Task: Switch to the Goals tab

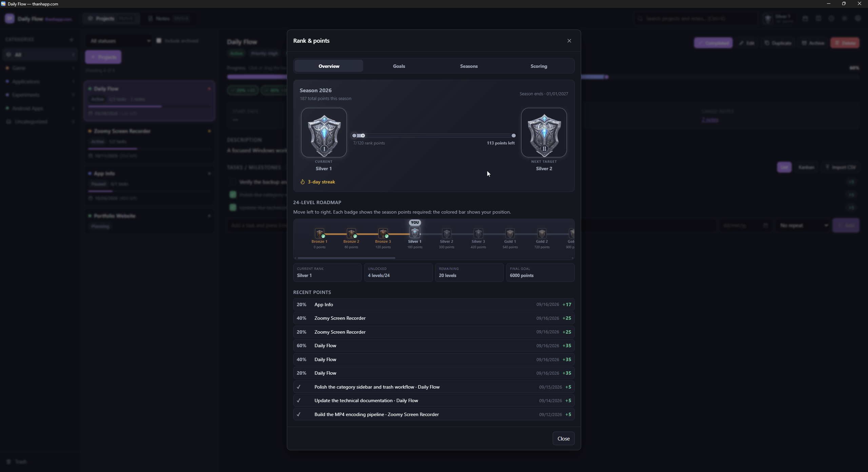Action: click(x=399, y=66)
